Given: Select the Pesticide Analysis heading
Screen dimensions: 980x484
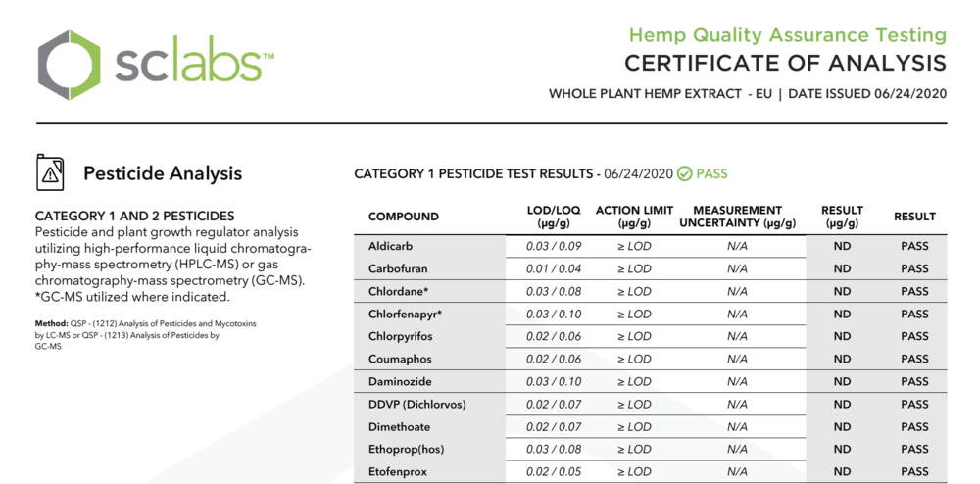Looking at the screenshot, I should (163, 173).
